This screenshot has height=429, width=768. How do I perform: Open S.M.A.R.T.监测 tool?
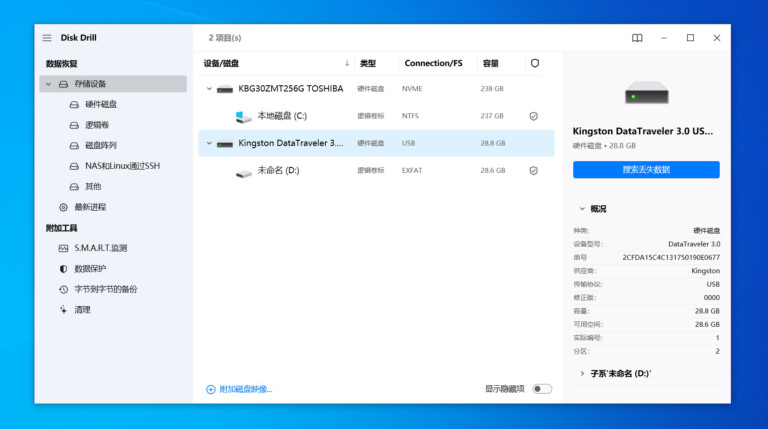coord(100,248)
